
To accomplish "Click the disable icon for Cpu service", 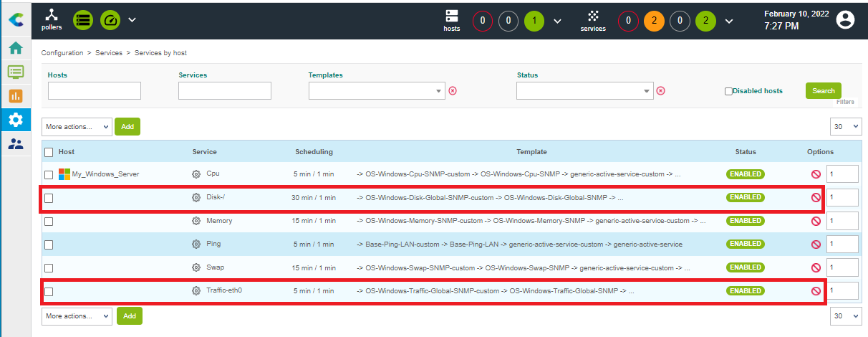I will click(x=815, y=174).
